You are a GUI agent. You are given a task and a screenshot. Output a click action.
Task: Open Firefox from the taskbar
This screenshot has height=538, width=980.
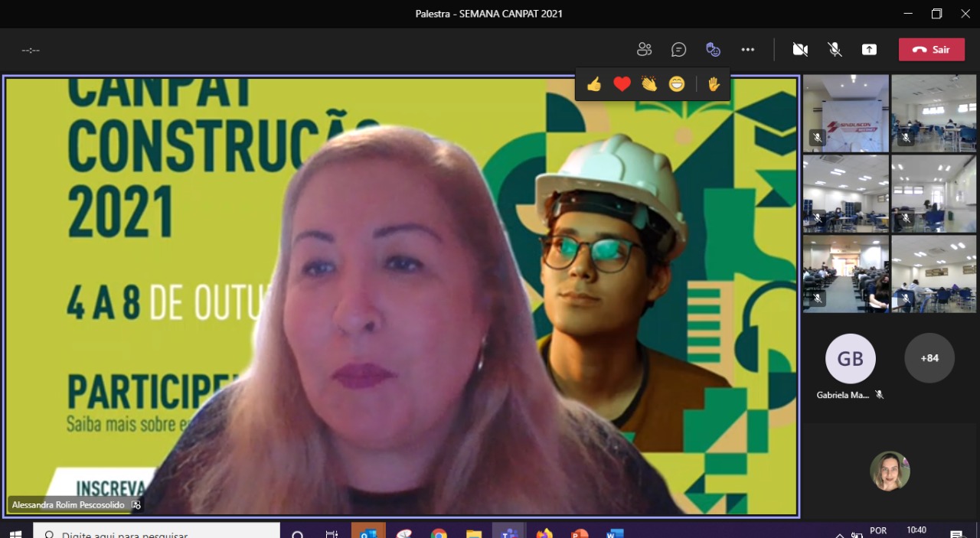click(544, 533)
